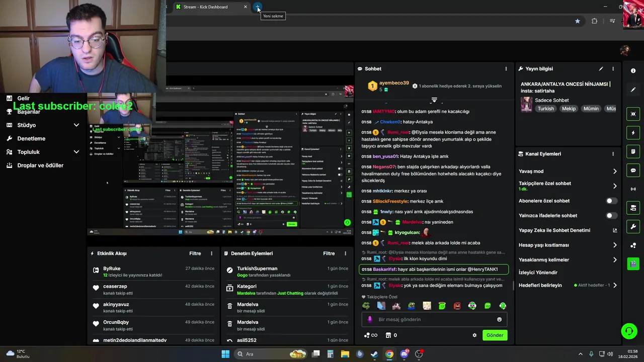Toggle the stream preview panel icon in sidebar
The image size is (644, 362).
(633, 114)
